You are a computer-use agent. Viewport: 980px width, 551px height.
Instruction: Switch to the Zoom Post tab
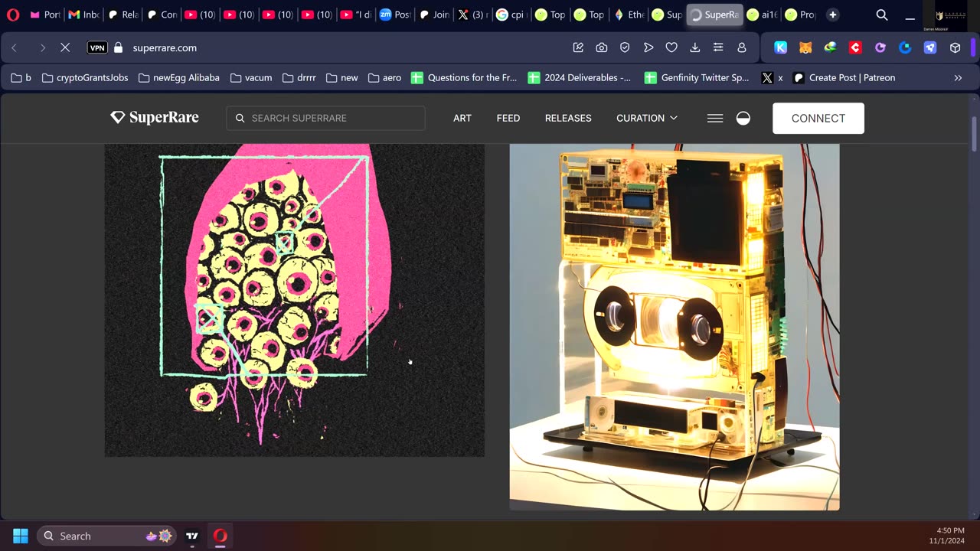click(x=395, y=15)
